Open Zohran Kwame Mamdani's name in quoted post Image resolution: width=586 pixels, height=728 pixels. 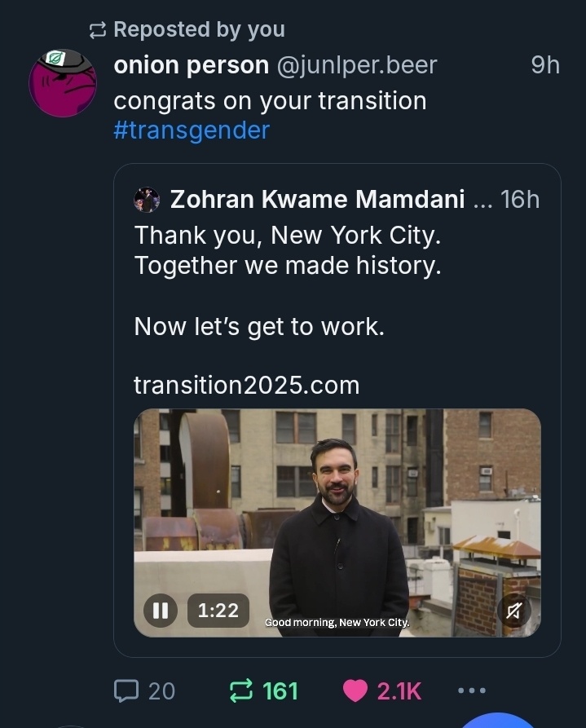(x=317, y=199)
